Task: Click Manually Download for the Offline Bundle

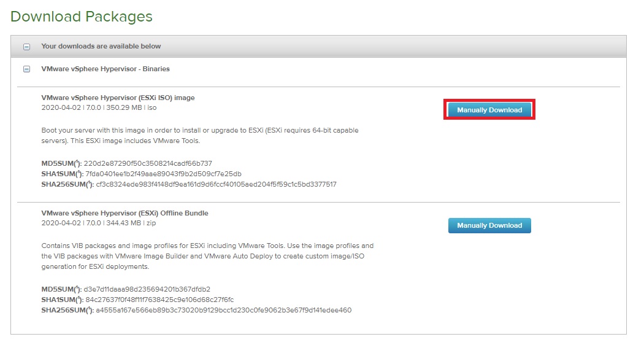Action: [489, 225]
